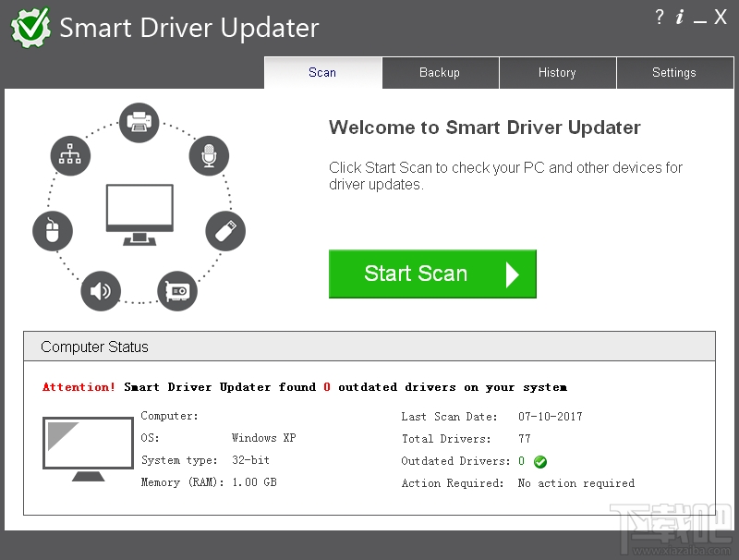Open the History tab

tap(557, 72)
